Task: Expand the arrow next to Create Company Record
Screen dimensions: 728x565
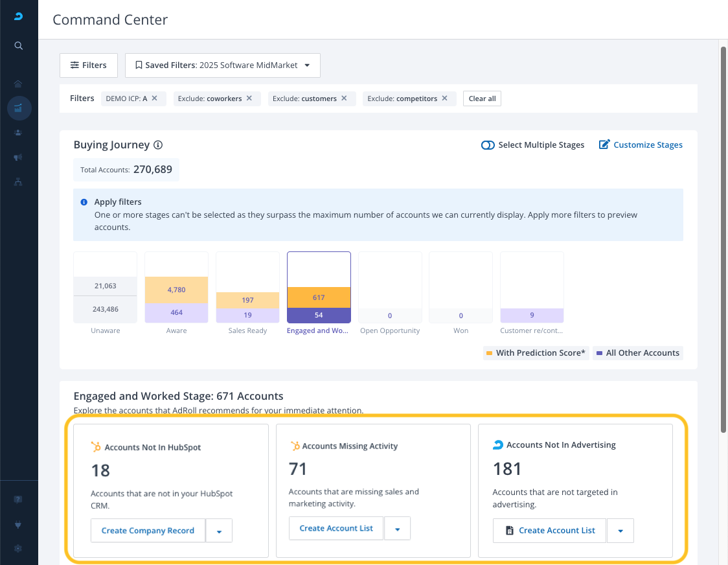Action: pos(219,531)
